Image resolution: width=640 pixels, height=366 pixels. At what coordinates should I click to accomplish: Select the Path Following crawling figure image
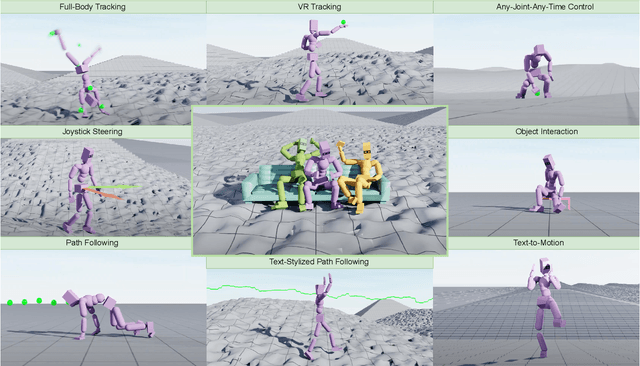103,308
